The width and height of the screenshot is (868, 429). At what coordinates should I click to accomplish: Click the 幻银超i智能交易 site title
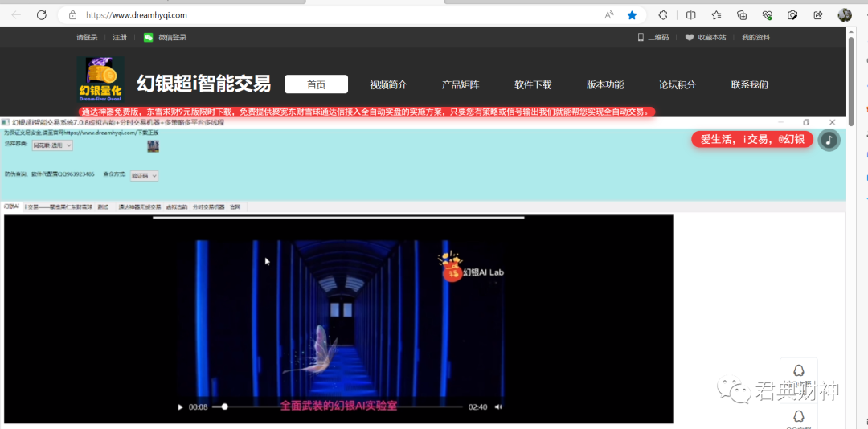pyautogui.click(x=203, y=83)
